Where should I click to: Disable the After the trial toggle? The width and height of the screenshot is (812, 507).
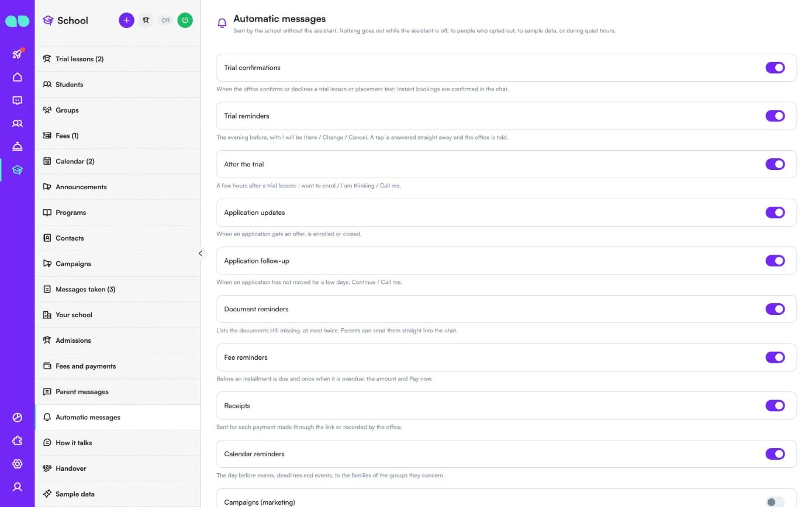click(775, 165)
